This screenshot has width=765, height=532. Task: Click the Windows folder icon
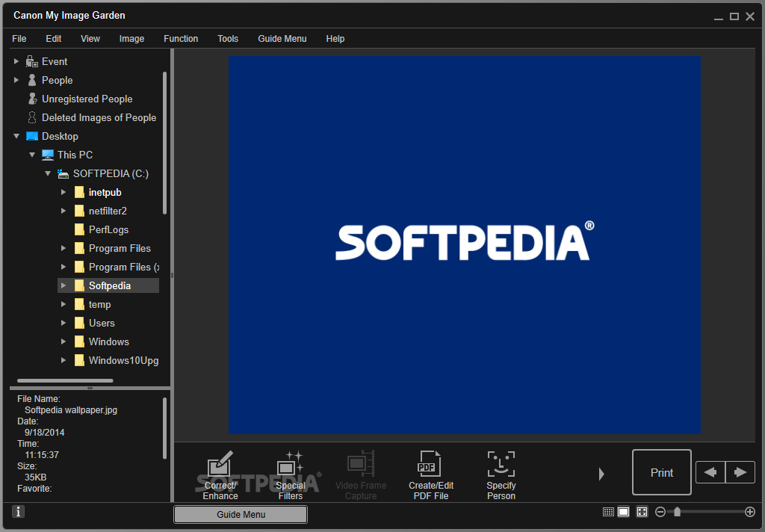point(79,341)
